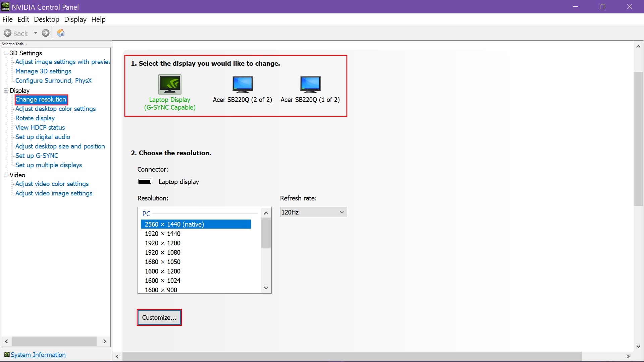Click the NVIDIA Control Panel home icon

pyautogui.click(x=61, y=33)
